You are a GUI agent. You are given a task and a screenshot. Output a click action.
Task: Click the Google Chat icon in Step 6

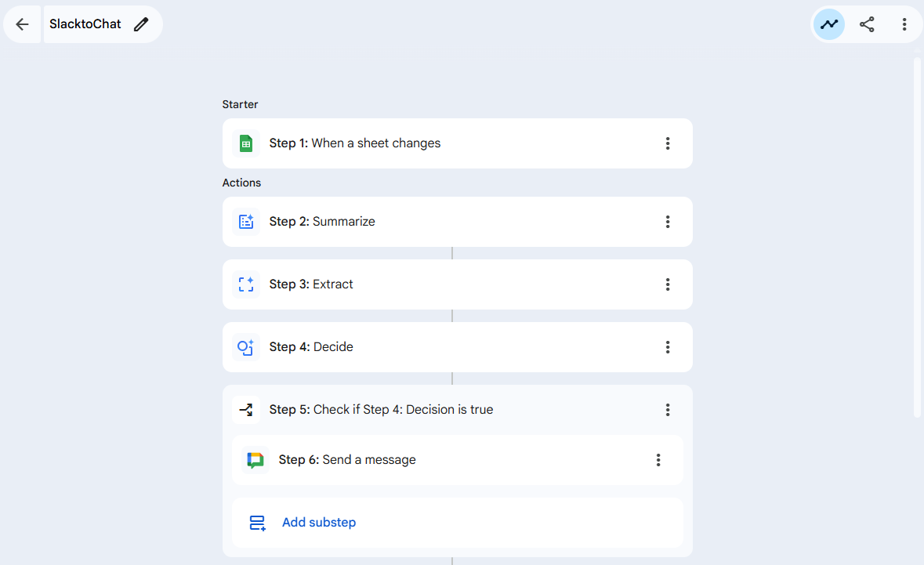(255, 460)
